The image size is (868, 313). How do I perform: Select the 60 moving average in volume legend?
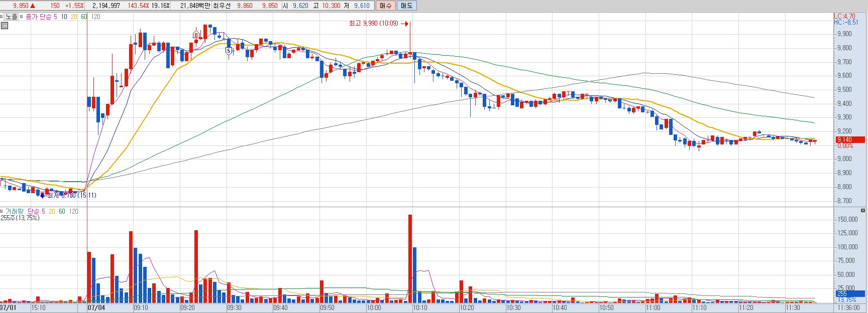click(x=62, y=211)
